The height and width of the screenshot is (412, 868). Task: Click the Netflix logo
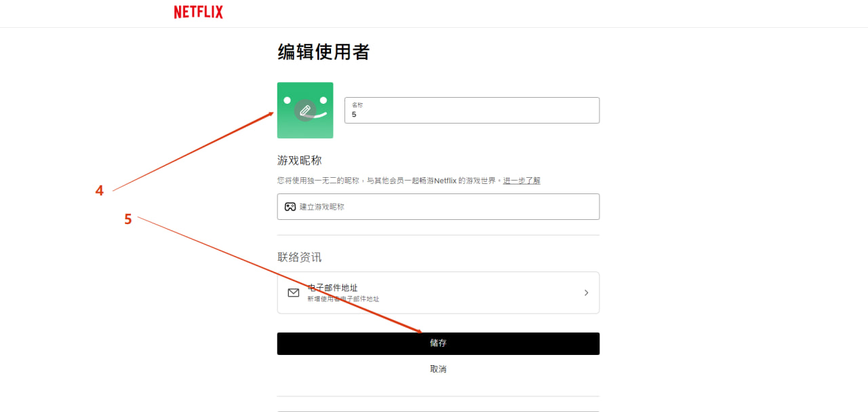[x=198, y=12]
